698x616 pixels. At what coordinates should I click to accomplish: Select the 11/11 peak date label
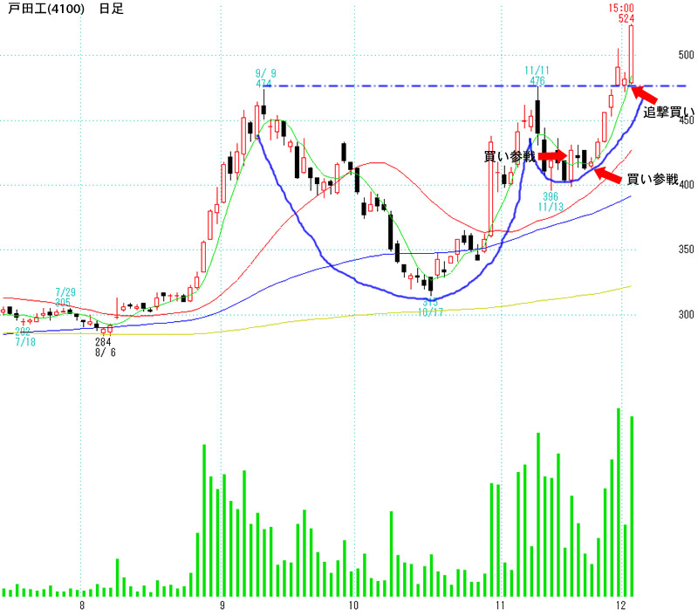[537, 71]
